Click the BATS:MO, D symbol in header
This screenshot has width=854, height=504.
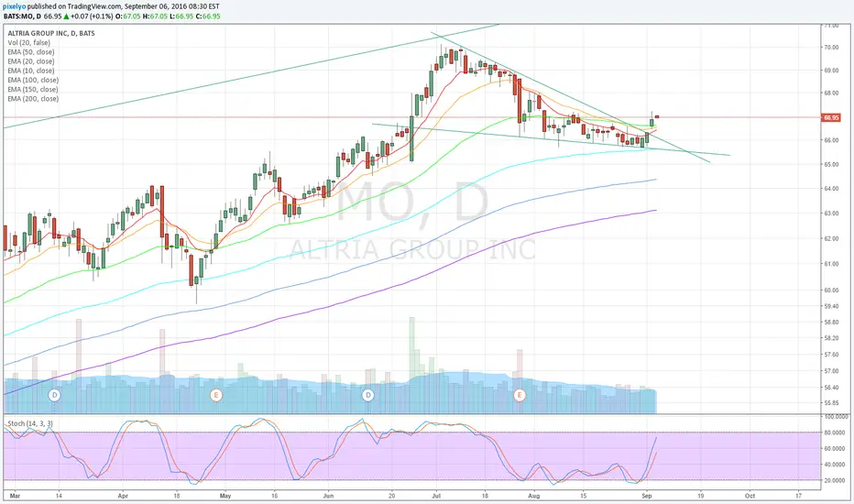tap(22, 16)
